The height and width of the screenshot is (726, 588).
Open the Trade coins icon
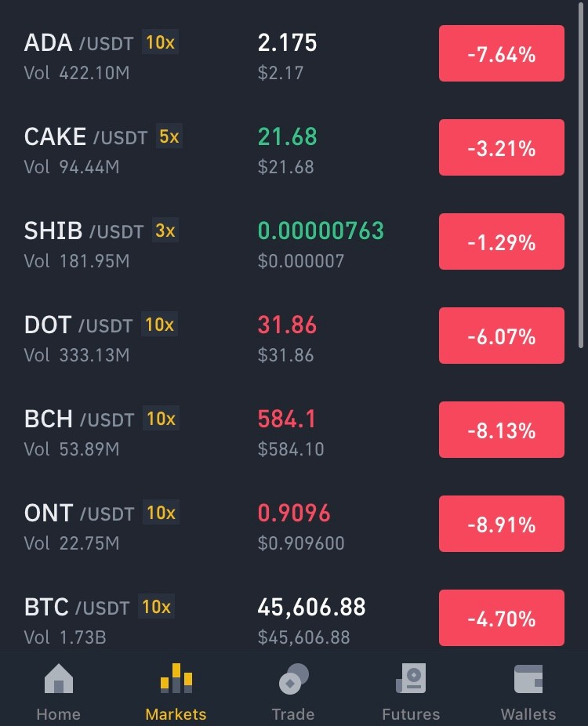(293, 679)
